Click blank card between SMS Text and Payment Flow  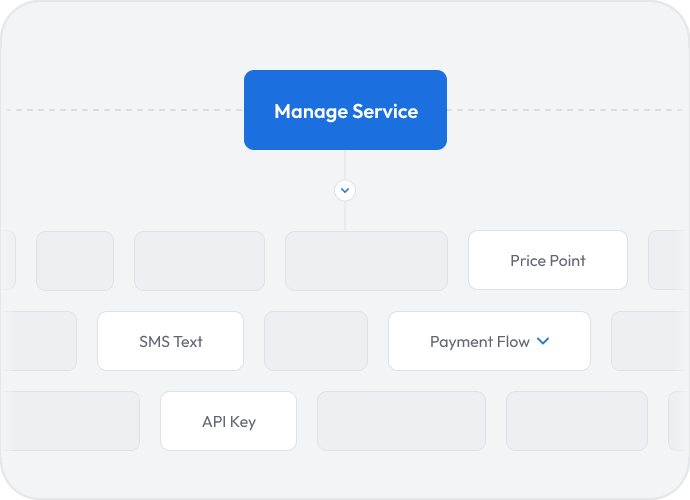tap(316, 341)
